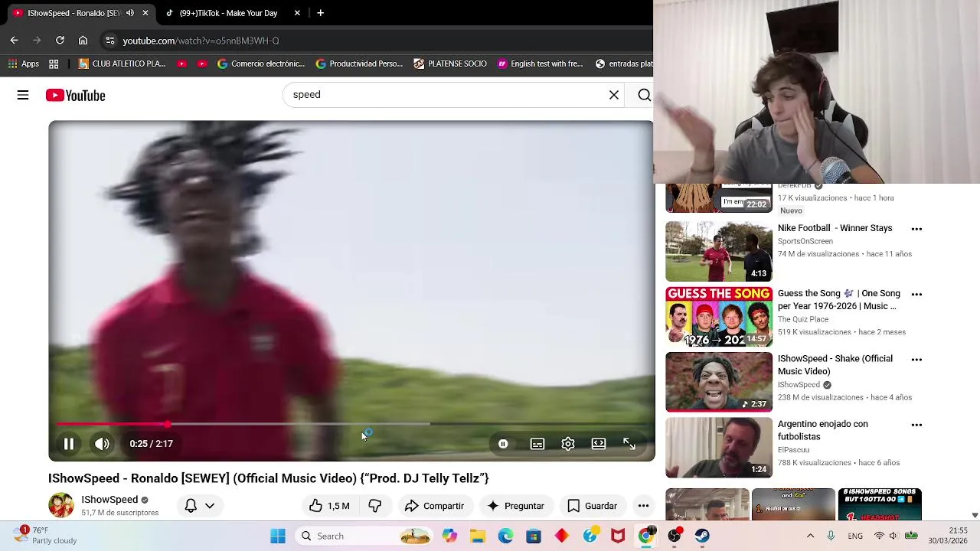Click the youtube.com address bar URL
This screenshot has width=980, height=551.
pyautogui.click(x=201, y=41)
